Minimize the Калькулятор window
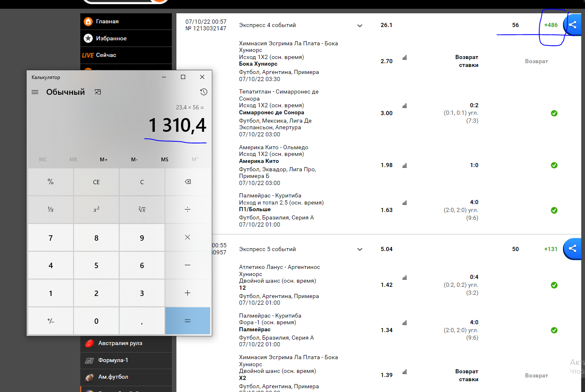This screenshot has width=585, height=392. (x=164, y=77)
